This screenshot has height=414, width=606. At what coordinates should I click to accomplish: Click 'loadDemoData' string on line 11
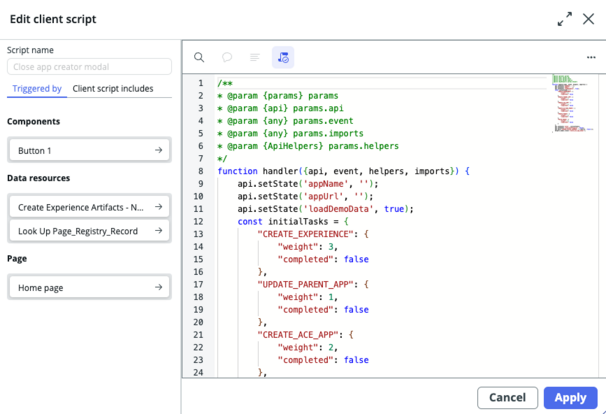tap(338, 209)
